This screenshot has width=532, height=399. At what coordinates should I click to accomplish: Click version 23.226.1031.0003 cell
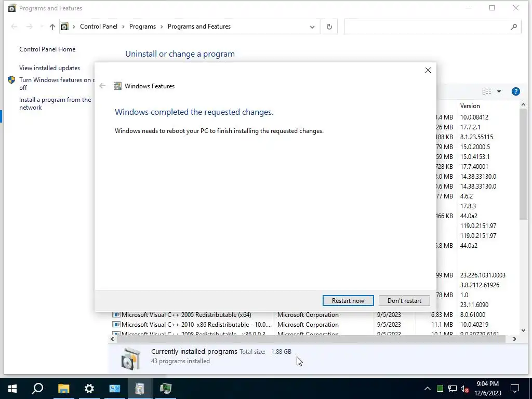click(x=483, y=275)
